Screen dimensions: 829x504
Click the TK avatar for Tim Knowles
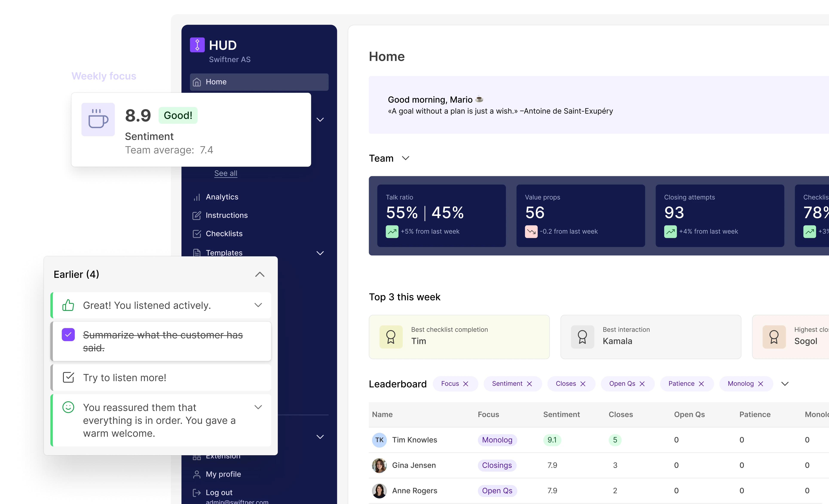[x=379, y=440]
